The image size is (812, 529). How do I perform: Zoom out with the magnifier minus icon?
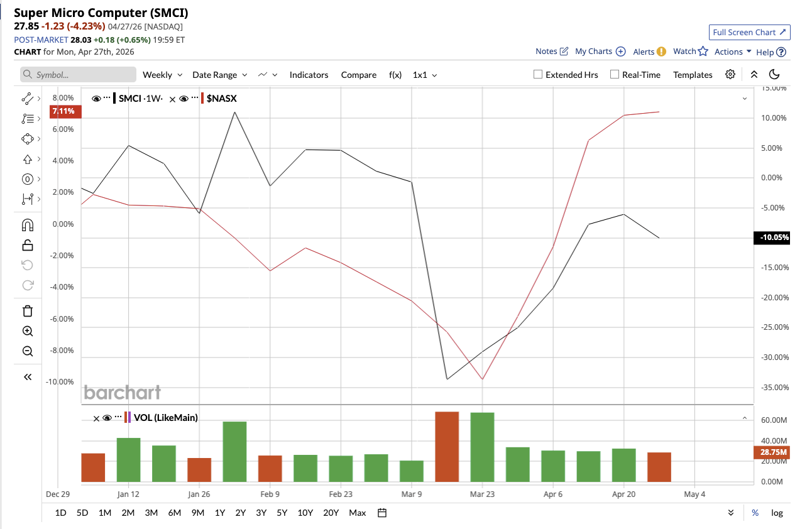pos(28,351)
